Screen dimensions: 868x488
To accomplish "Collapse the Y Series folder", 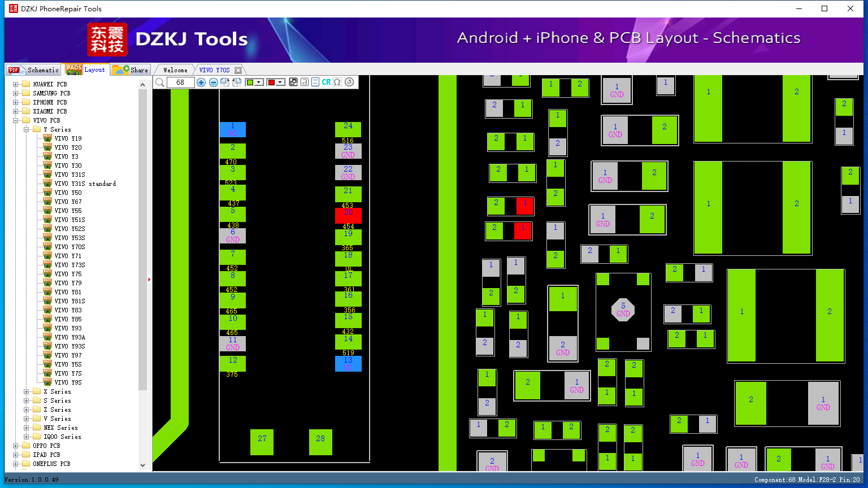I will [x=27, y=129].
